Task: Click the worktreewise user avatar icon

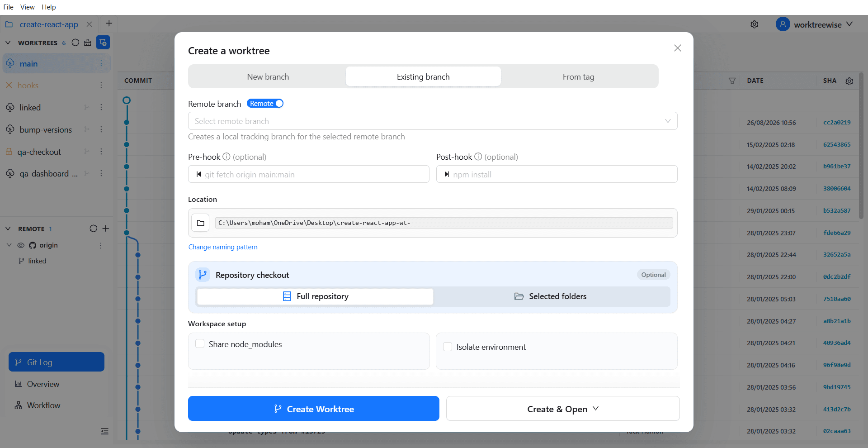Action: (x=783, y=24)
